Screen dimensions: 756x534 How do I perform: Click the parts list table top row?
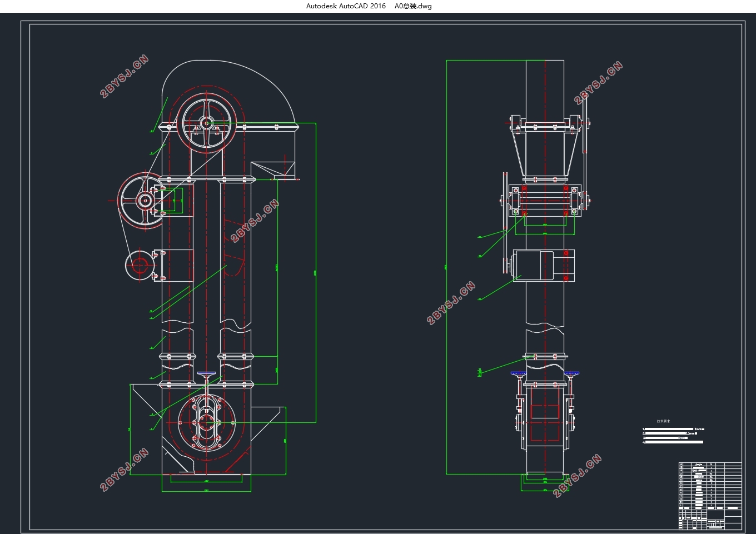[x=710, y=465]
